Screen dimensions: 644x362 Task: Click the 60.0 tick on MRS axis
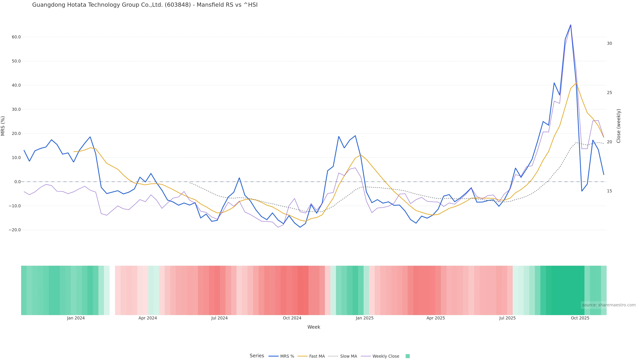[16, 37]
